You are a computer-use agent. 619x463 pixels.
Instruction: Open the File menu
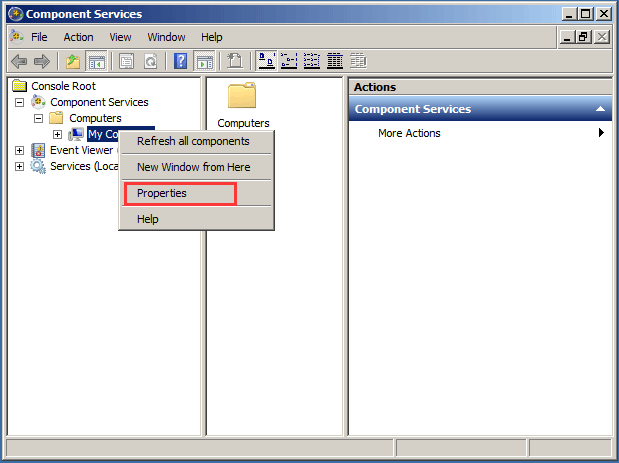coord(39,37)
